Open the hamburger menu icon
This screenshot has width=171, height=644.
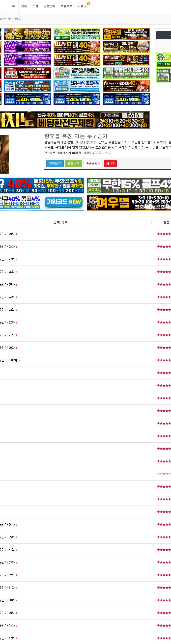point(13,6)
